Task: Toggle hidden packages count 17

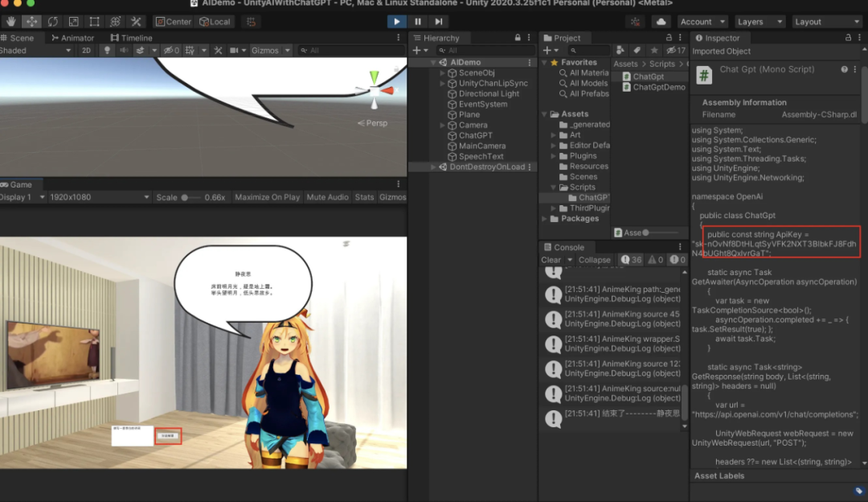Action: point(676,51)
